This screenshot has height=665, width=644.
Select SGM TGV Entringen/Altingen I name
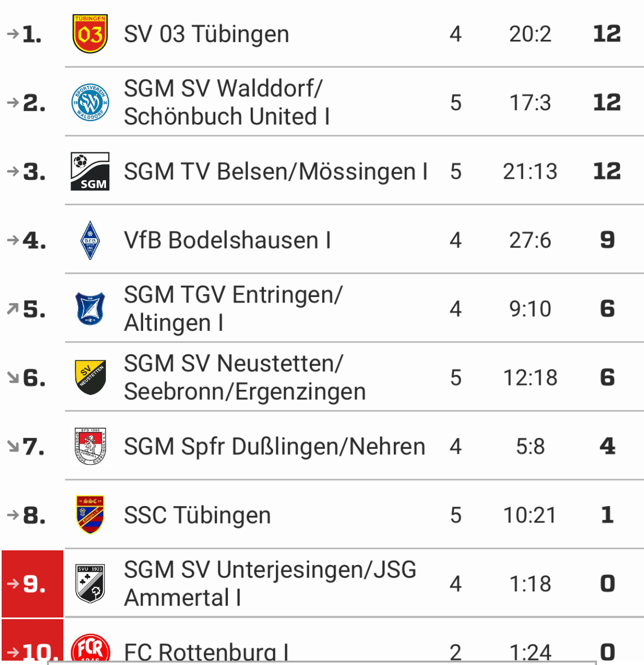233,309
